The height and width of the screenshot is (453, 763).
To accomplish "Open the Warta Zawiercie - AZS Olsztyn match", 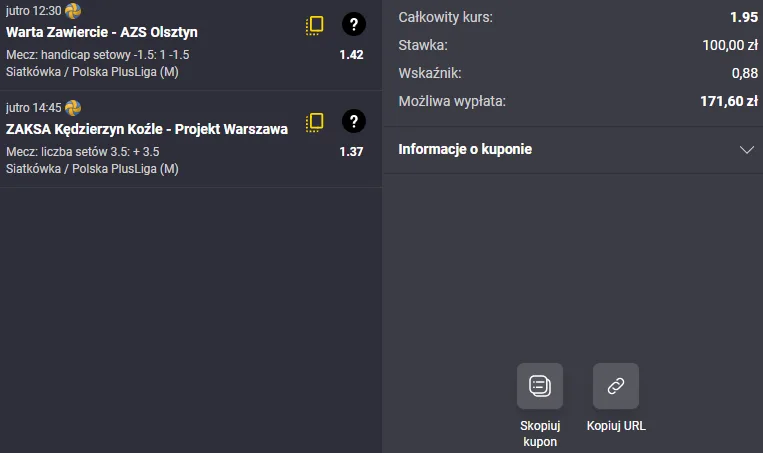I will click(x=102, y=32).
